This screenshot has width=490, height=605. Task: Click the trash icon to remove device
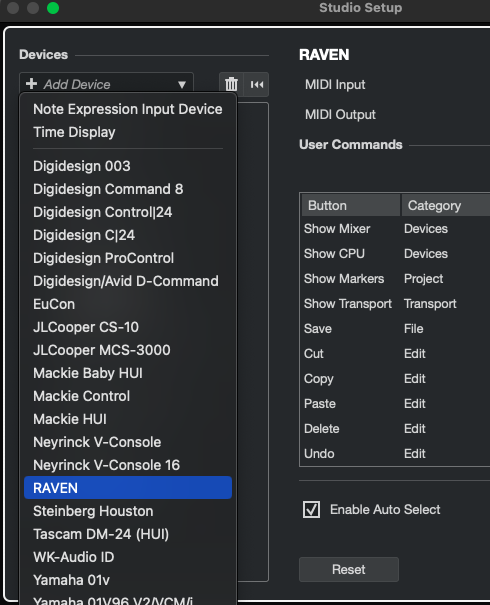click(x=231, y=84)
